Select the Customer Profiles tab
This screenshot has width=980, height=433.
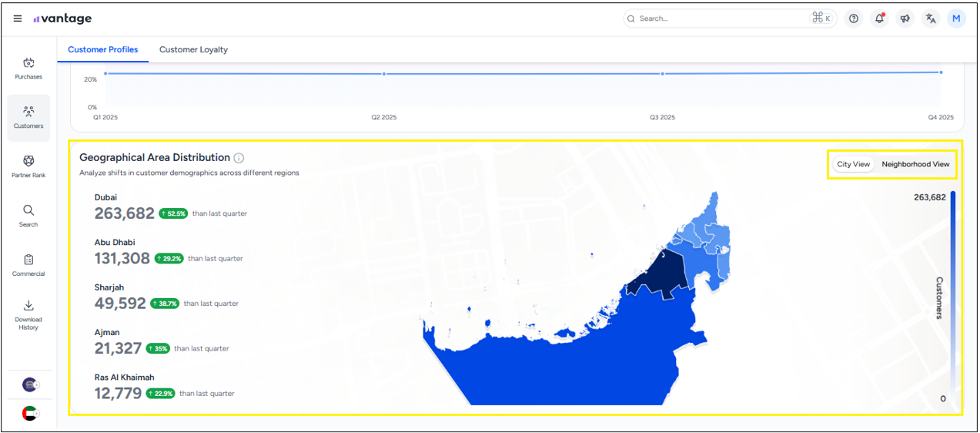click(102, 49)
